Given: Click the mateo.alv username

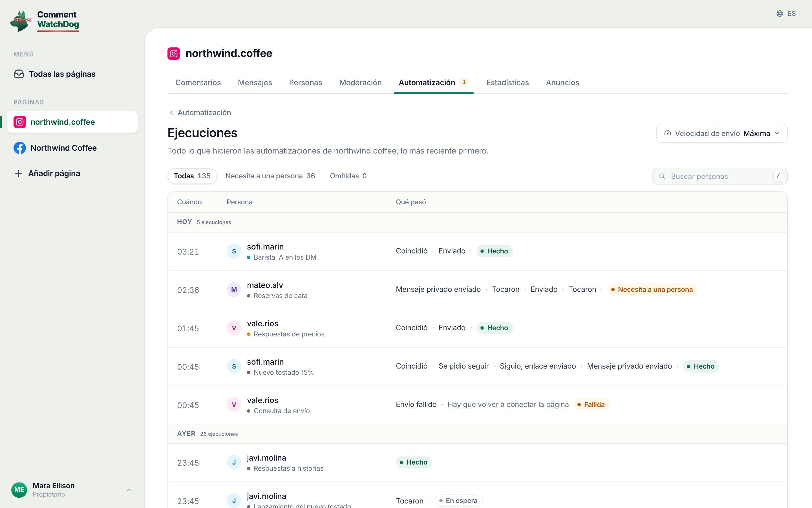Looking at the screenshot, I should click(x=265, y=285).
